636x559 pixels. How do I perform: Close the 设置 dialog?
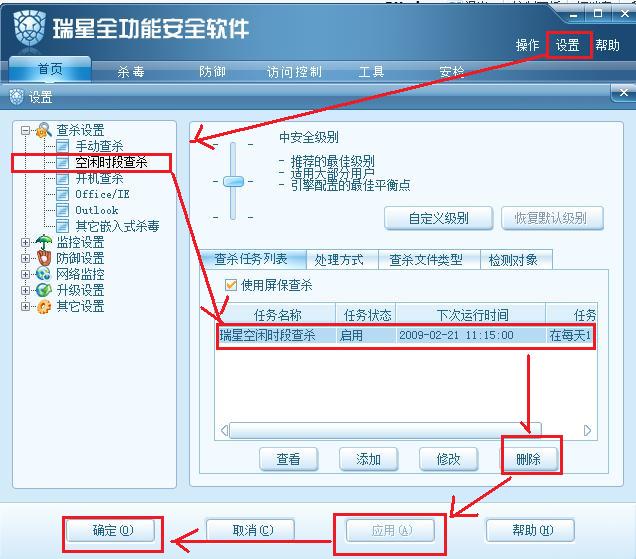click(624, 93)
